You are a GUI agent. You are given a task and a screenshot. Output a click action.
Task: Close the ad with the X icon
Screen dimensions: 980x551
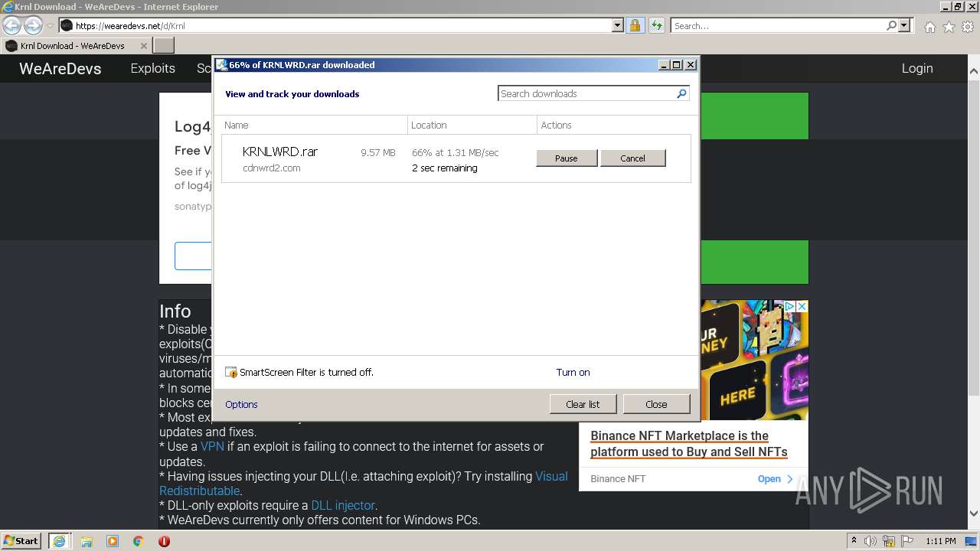[802, 306]
